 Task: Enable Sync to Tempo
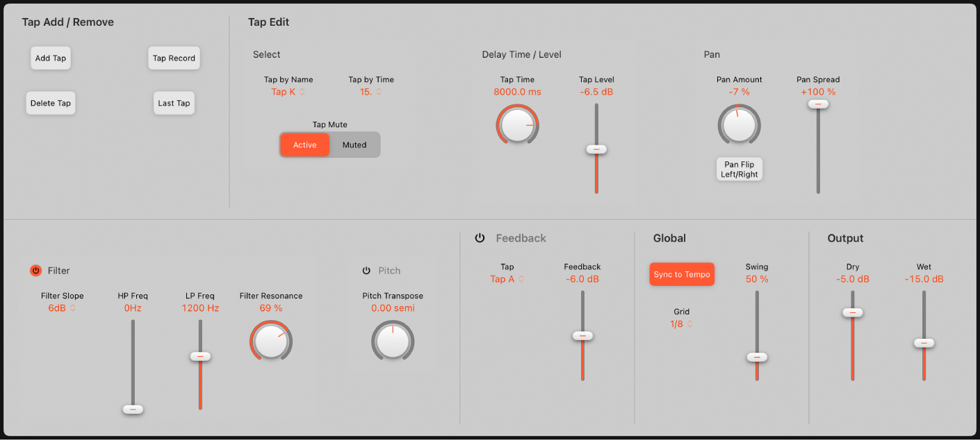coord(681,274)
